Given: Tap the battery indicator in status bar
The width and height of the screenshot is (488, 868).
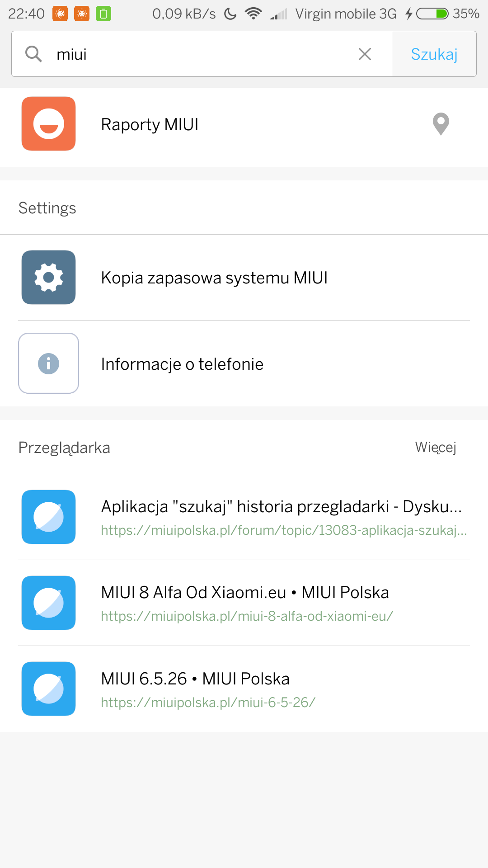Looking at the screenshot, I should click(432, 14).
